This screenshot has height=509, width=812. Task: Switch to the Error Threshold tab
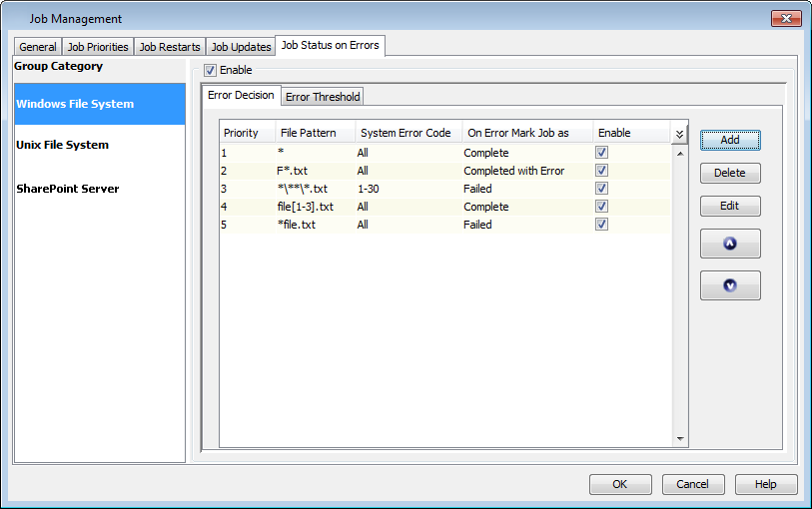pyautogui.click(x=323, y=97)
